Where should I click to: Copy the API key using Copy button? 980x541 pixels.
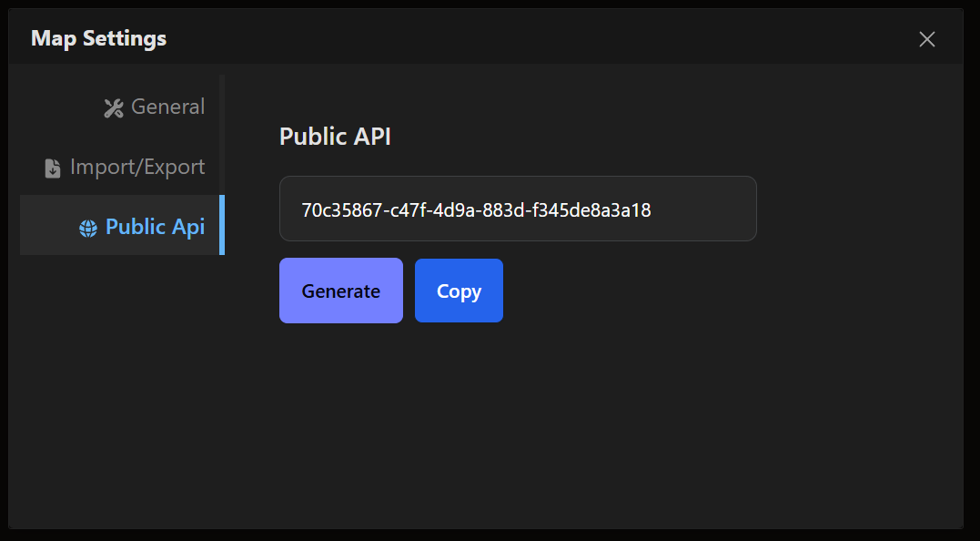click(459, 290)
